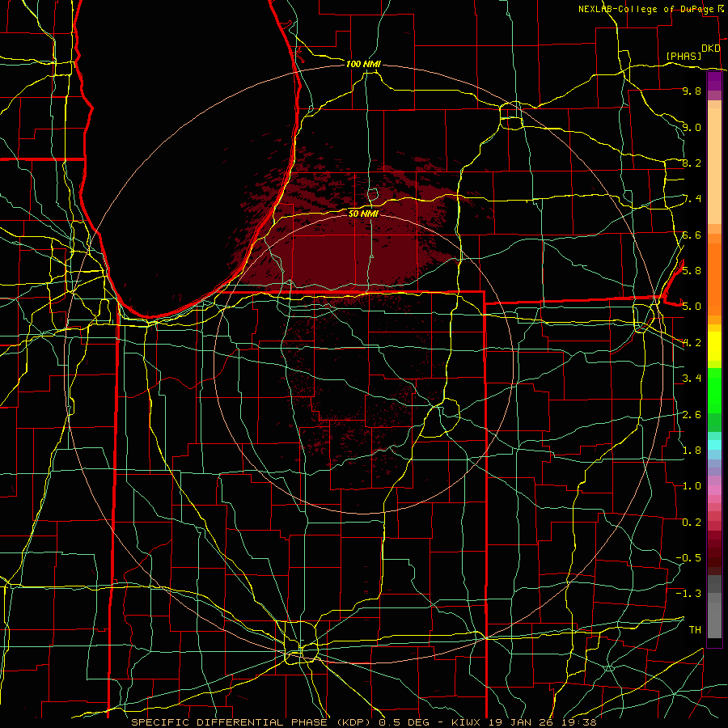Pick the yellow segment of the color bar
Screen dimensions: 728x728
714,346
